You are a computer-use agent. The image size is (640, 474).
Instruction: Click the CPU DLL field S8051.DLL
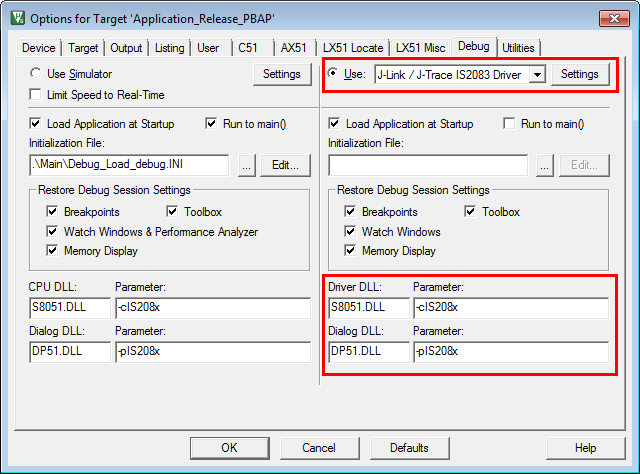70,308
